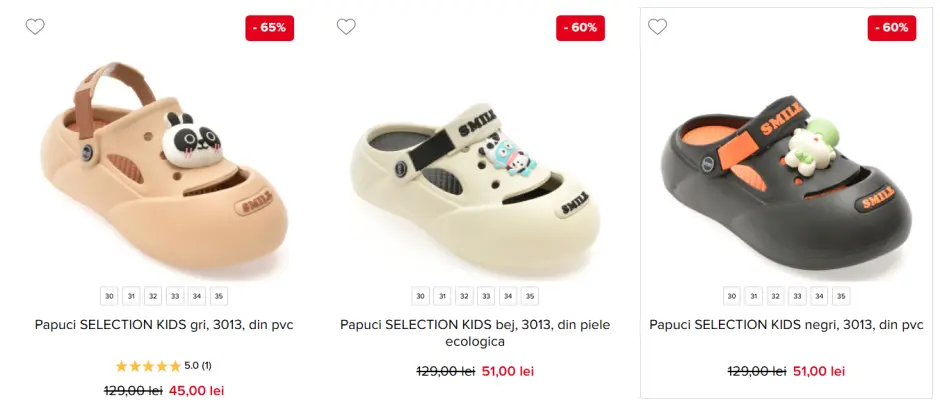The image size is (940, 400).
Task: Open the black and orange clog photo
Action: [x=786, y=180]
